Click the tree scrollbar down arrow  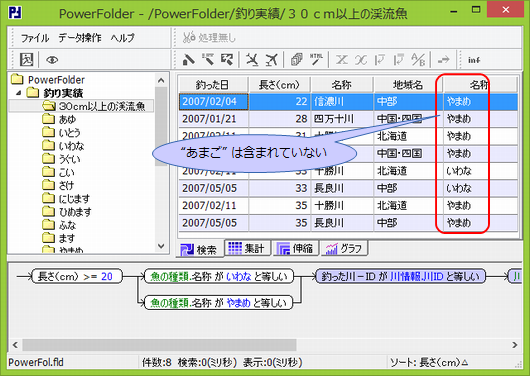pos(161,246)
